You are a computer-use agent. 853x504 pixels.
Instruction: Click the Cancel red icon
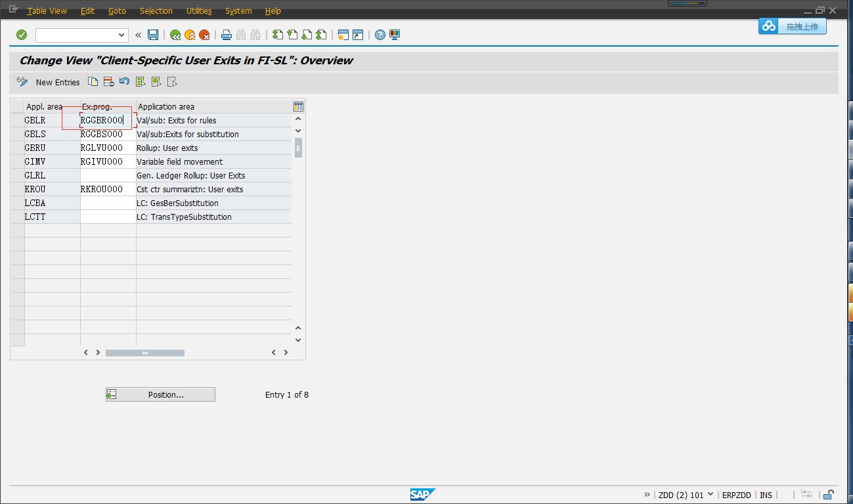[204, 35]
